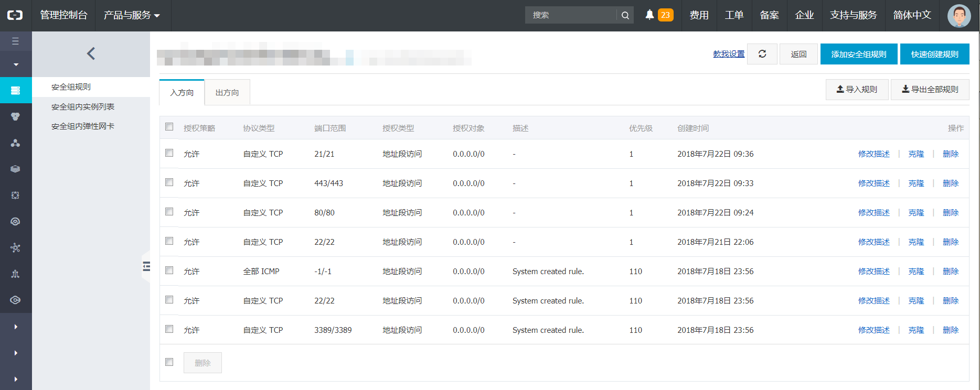Click the bottom 删除 batch button
The image size is (980, 390).
click(203, 363)
